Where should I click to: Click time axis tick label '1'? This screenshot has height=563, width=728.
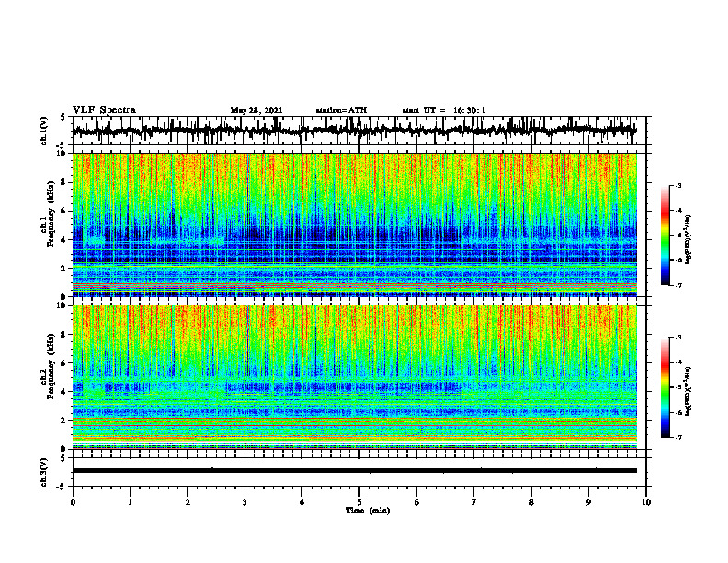tap(130, 502)
